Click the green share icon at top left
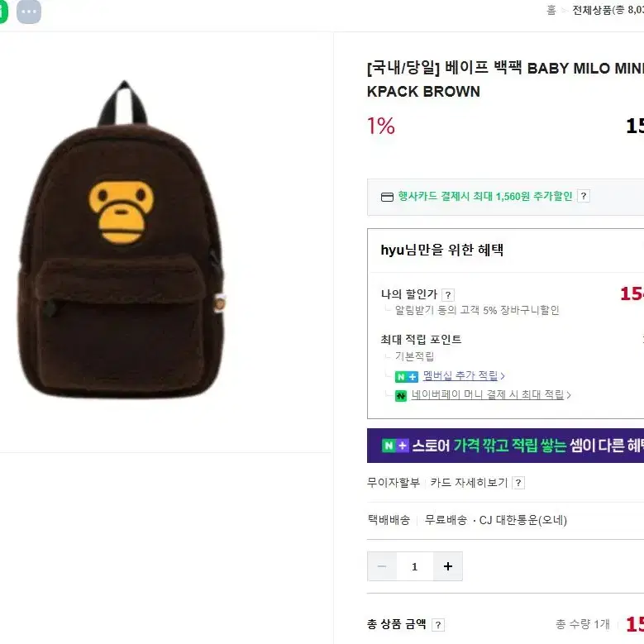 3,11
